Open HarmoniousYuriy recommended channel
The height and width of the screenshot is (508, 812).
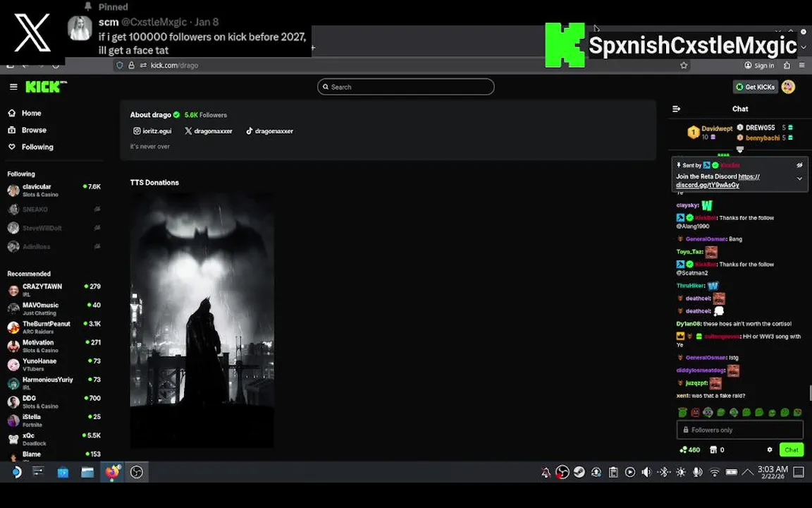pos(54,383)
